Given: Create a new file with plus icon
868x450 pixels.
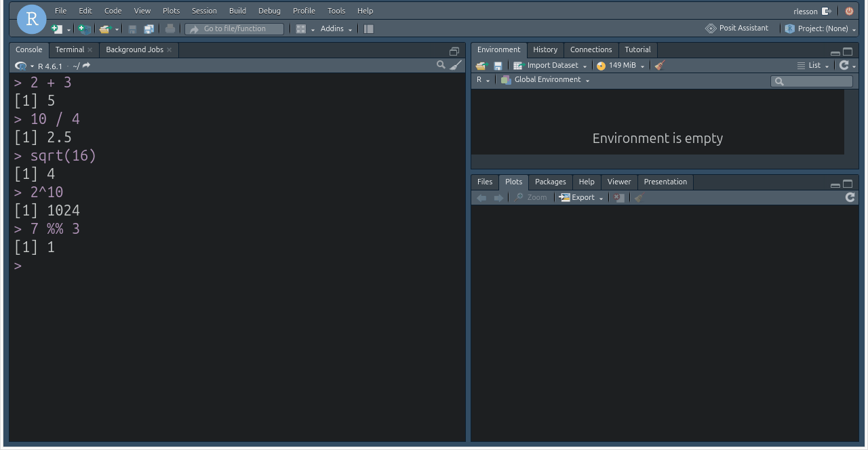Looking at the screenshot, I should coord(57,29).
